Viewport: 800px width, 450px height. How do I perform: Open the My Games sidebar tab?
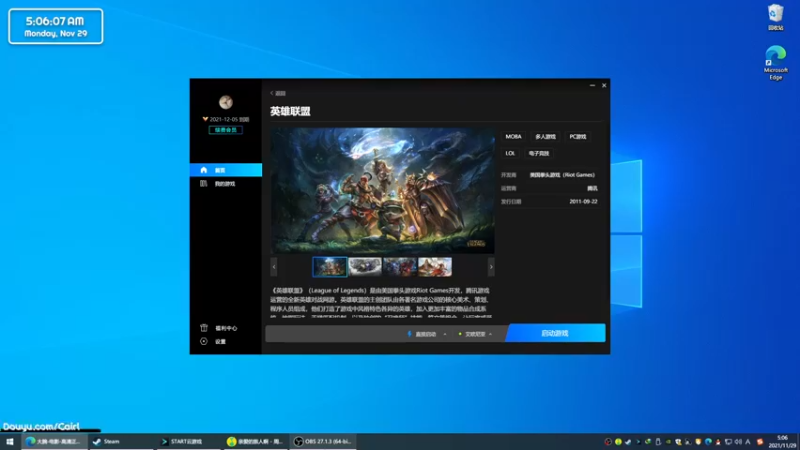[226, 184]
